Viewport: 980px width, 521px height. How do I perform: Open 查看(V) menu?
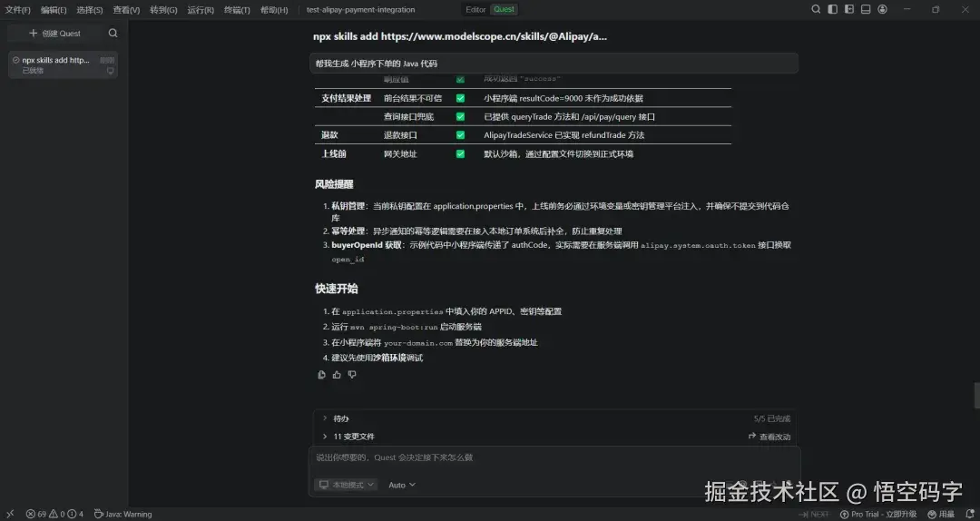coord(126,10)
